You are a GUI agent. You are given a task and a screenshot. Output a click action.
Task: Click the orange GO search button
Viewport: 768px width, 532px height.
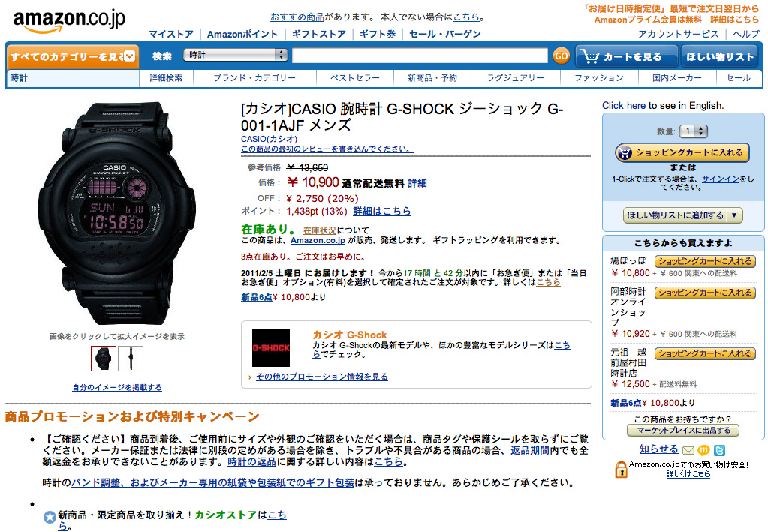(561, 56)
